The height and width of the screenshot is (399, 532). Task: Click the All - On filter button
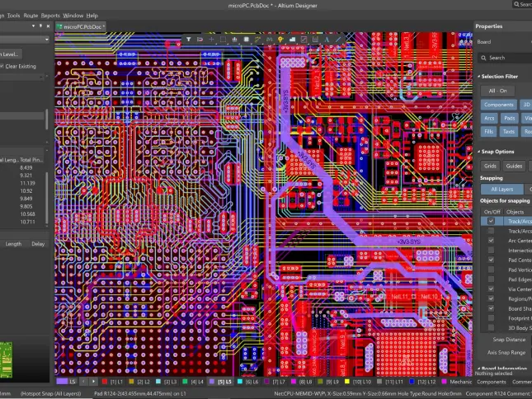click(x=497, y=91)
